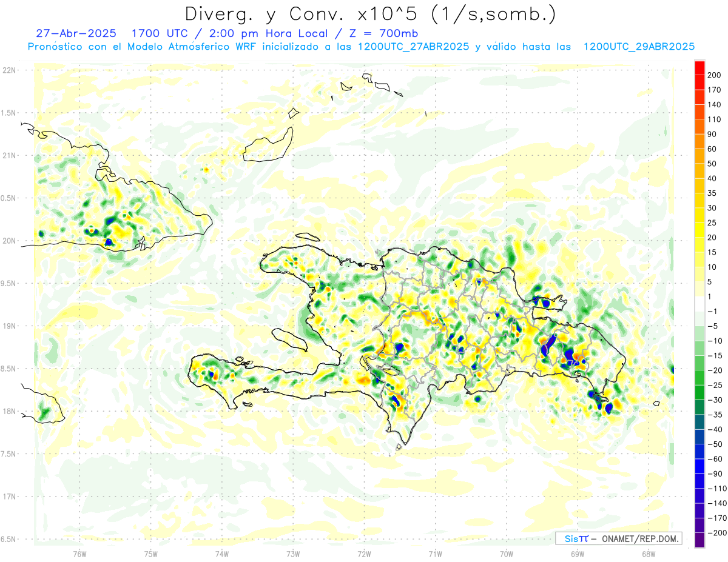The height and width of the screenshot is (562, 728).
Task: Click the '71W' longitude label
Action: [435, 554]
